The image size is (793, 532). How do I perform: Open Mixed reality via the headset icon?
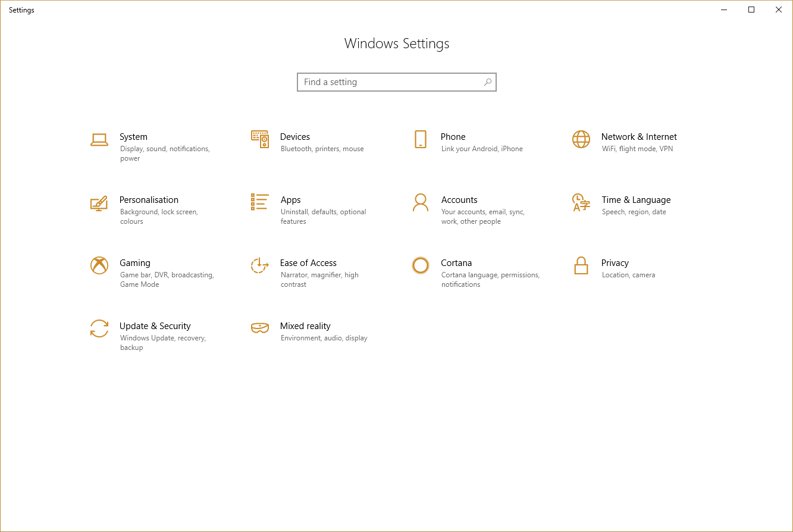259,329
